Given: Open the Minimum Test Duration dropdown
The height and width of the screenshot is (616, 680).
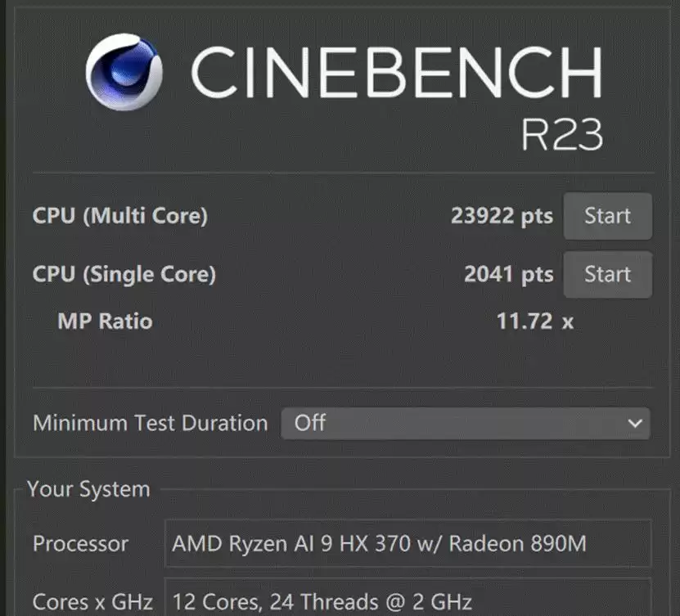Looking at the screenshot, I should click(x=466, y=423).
